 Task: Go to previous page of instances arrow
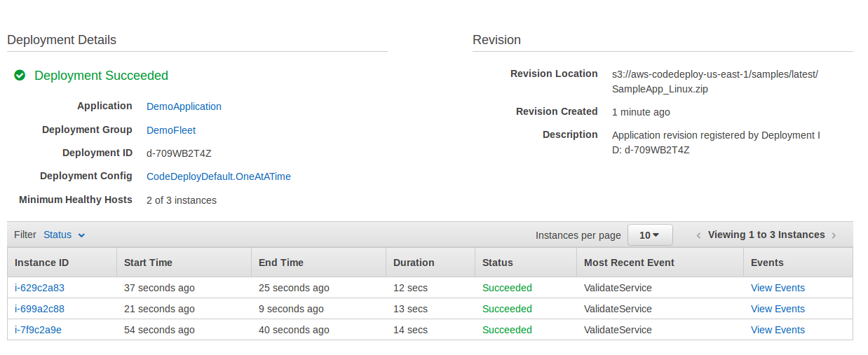click(698, 235)
